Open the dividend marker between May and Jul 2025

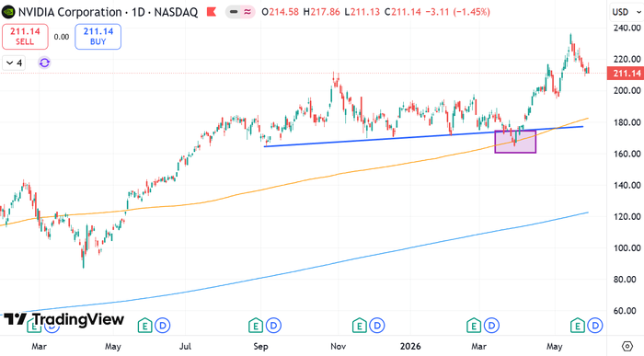click(163, 326)
